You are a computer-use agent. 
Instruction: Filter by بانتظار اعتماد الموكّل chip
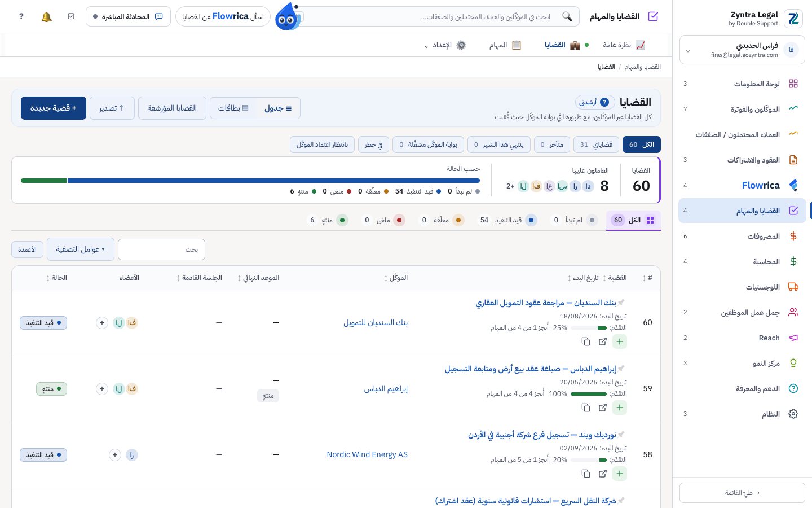pyautogui.click(x=323, y=144)
